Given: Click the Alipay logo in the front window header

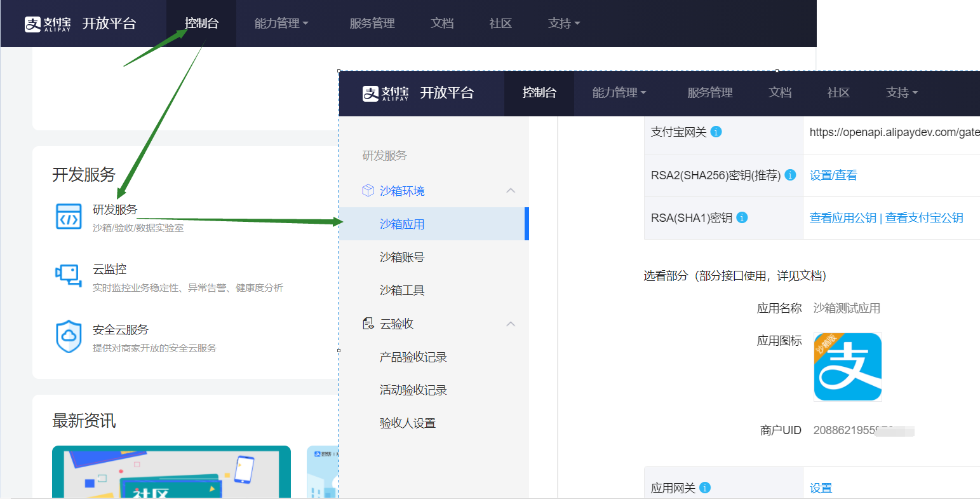Looking at the screenshot, I should coord(386,93).
